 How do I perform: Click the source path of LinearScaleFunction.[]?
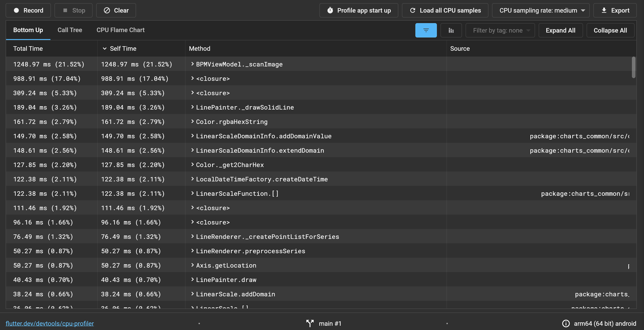[x=585, y=194]
